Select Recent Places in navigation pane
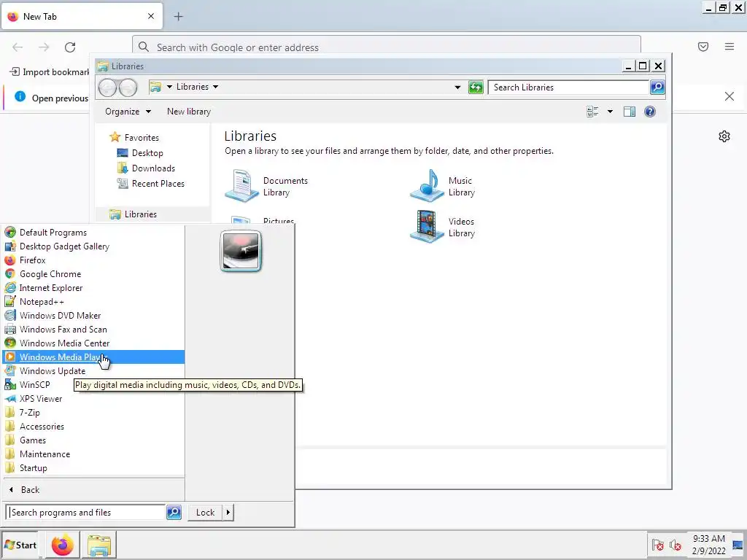747x560 pixels. tap(158, 183)
